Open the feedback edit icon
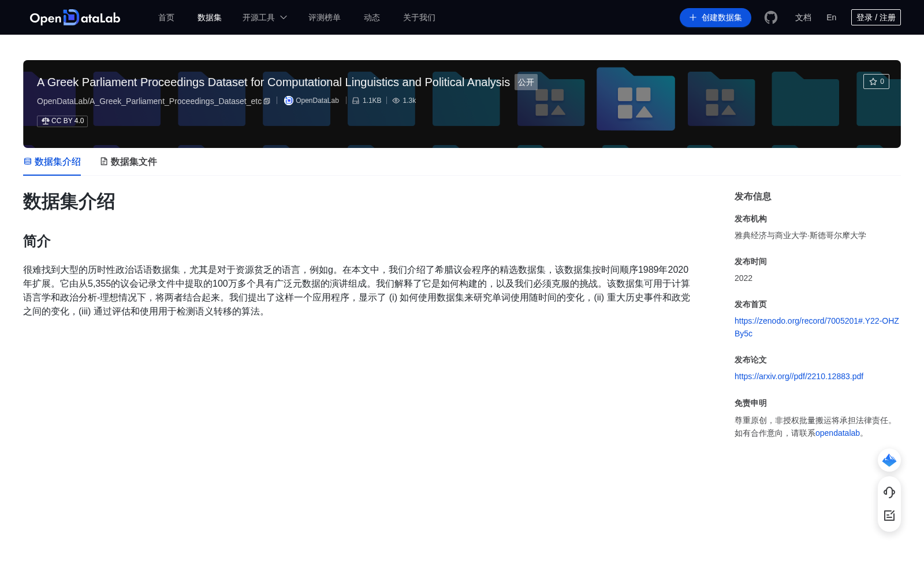The width and height of the screenshot is (924, 578). tap(889, 516)
